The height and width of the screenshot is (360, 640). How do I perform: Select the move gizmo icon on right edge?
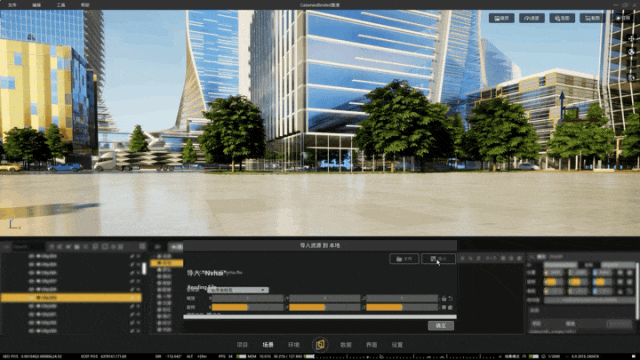pyautogui.click(x=631, y=39)
